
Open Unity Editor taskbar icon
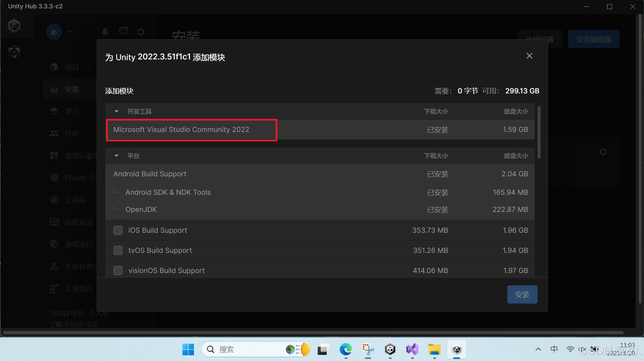click(x=390, y=349)
